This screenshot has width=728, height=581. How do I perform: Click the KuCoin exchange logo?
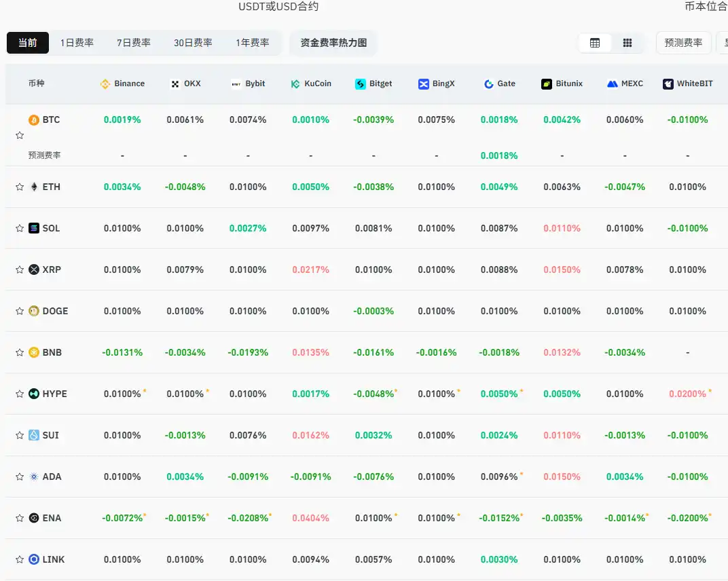pos(295,84)
